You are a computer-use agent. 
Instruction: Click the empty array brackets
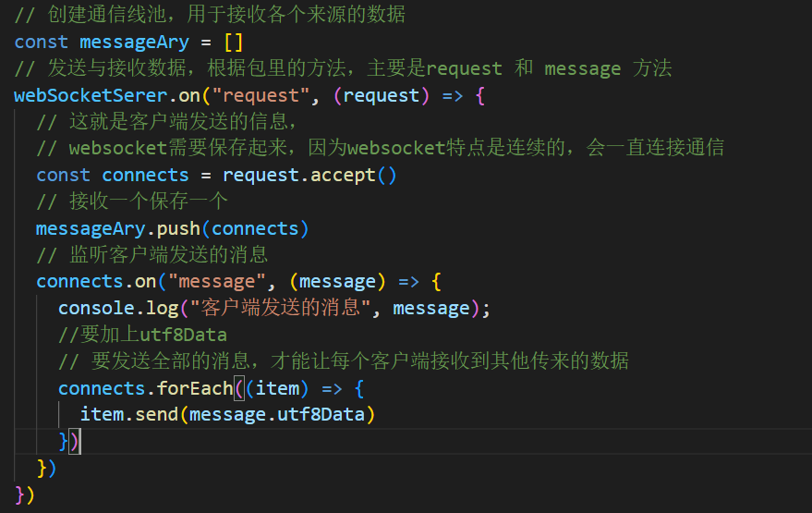pos(234,42)
